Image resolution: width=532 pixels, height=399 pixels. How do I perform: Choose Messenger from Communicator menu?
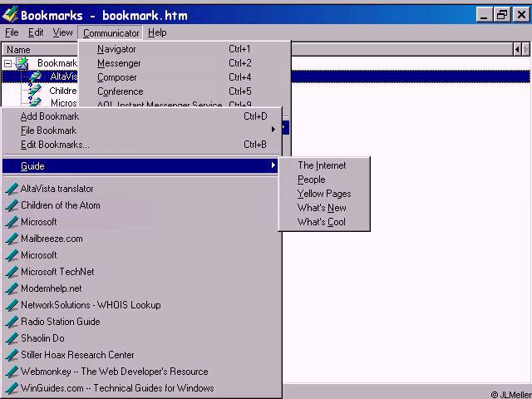pyautogui.click(x=185, y=63)
